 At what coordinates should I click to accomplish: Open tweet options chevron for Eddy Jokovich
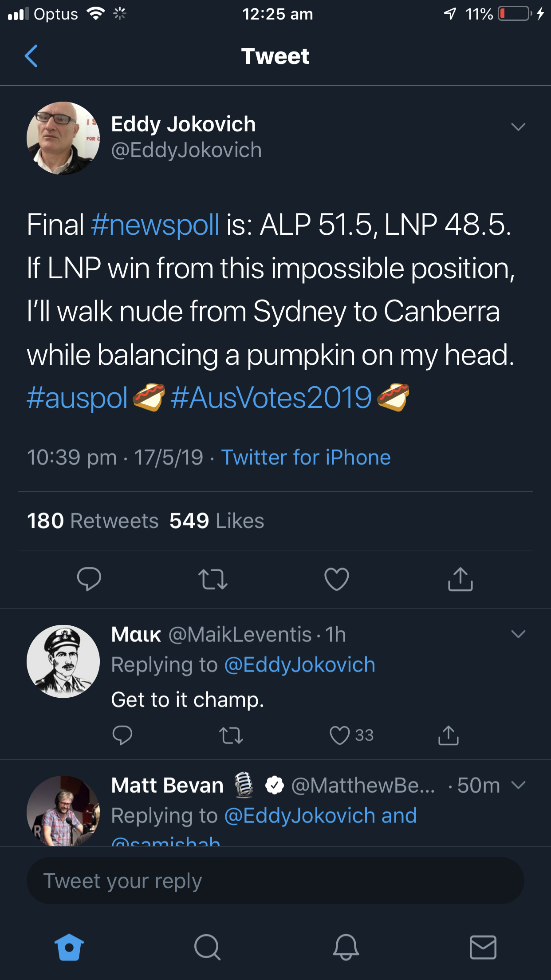coord(518,127)
